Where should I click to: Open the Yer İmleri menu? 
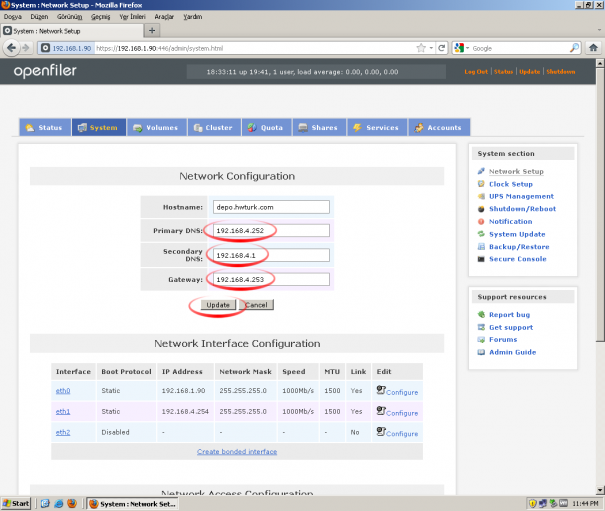132,17
